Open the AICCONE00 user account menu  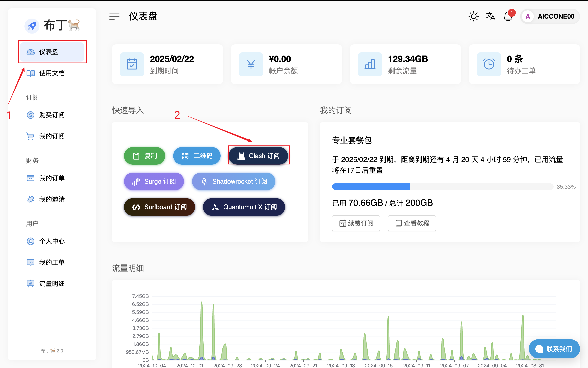pos(550,16)
